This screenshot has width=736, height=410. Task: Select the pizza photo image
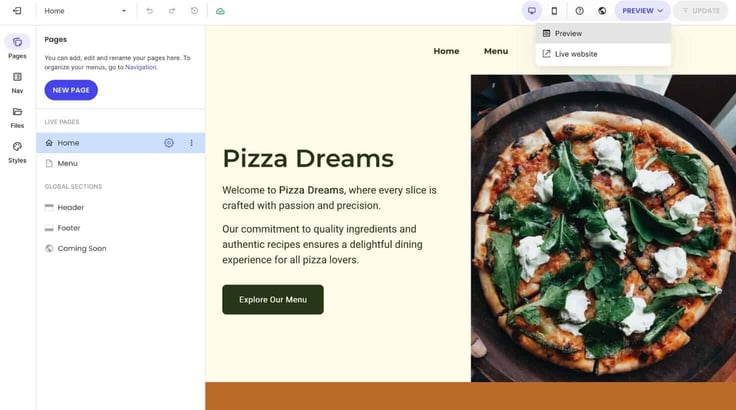(603, 228)
